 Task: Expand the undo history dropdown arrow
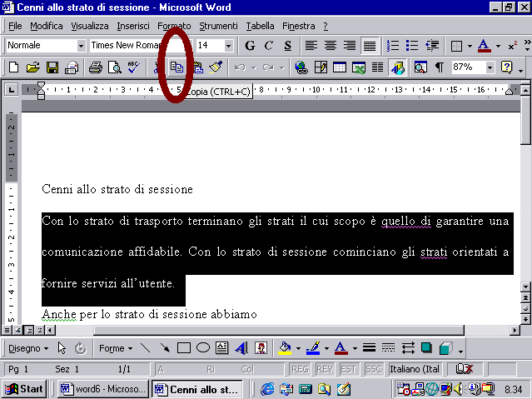coord(254,67)
